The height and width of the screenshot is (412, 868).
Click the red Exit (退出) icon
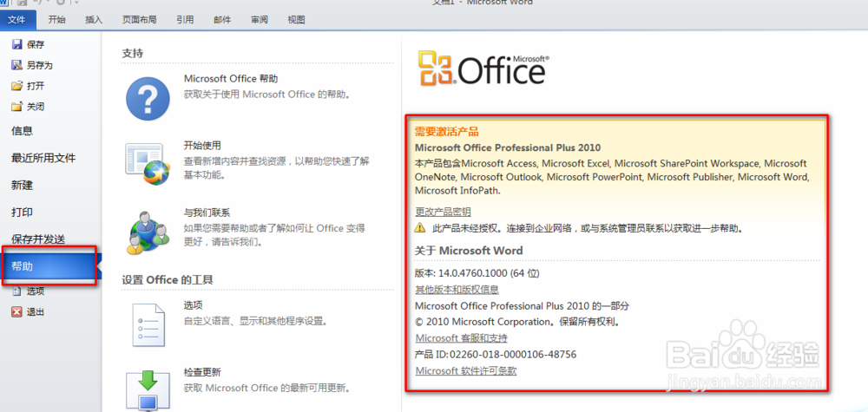tap(16, 311)
